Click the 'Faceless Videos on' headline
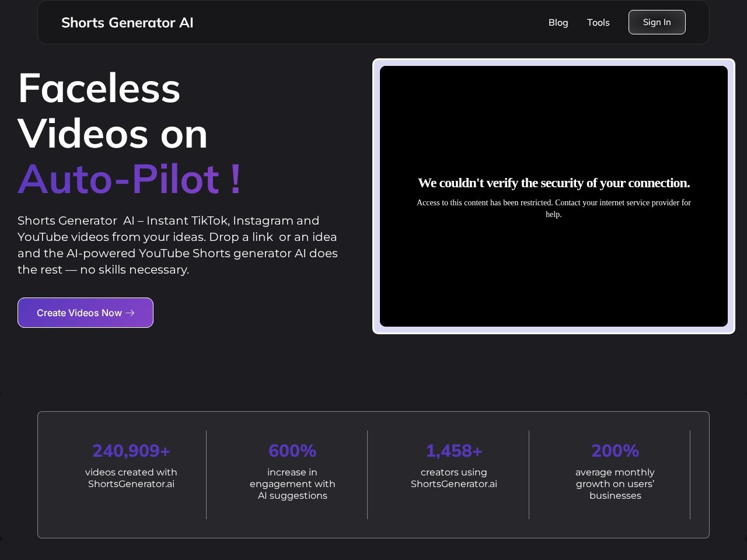747x560 pixels. [x=113, y=111]
